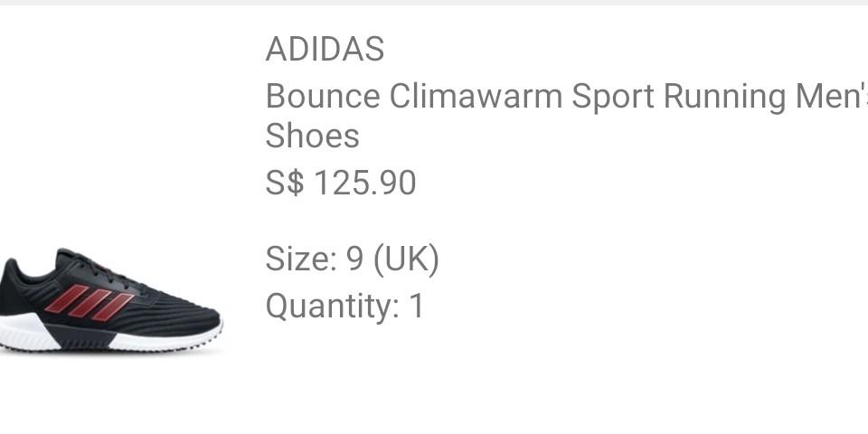
Task: Select the word "Running" in the title
Action: click(x=724, y=98)
